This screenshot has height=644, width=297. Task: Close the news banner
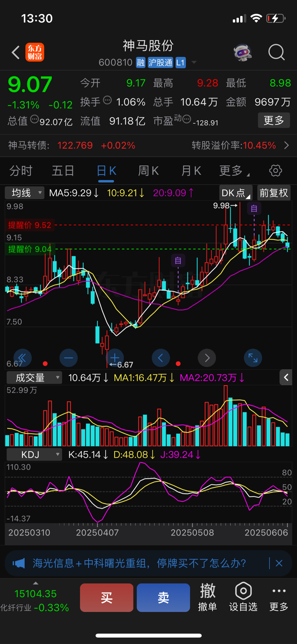coord(279,563)
